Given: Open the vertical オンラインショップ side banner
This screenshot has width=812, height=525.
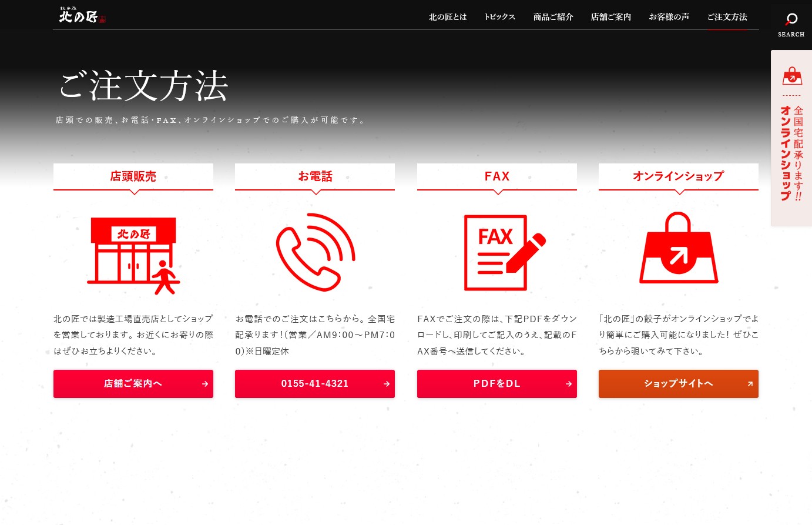Looking at the screenshot, I should [x=791, y=138].
